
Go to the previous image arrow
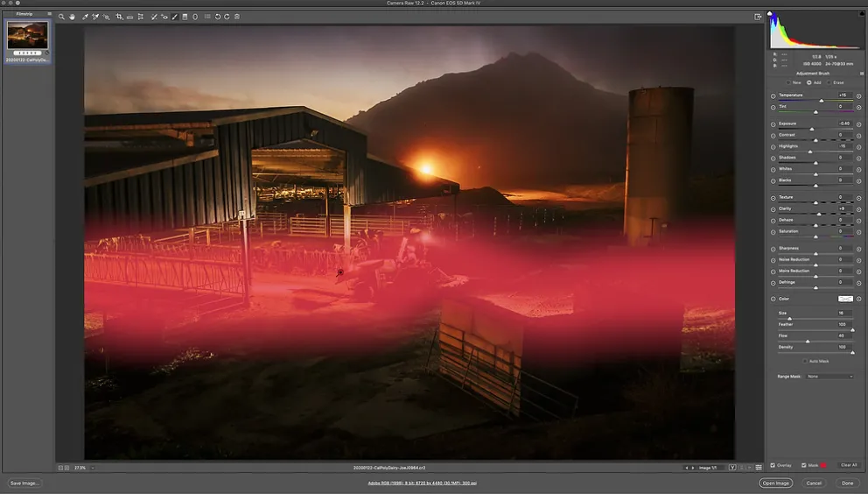(x=686, y=468)
